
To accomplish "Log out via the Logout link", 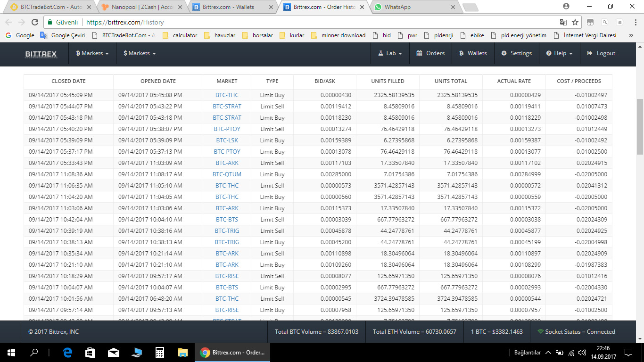I will [x=601, y=53].
